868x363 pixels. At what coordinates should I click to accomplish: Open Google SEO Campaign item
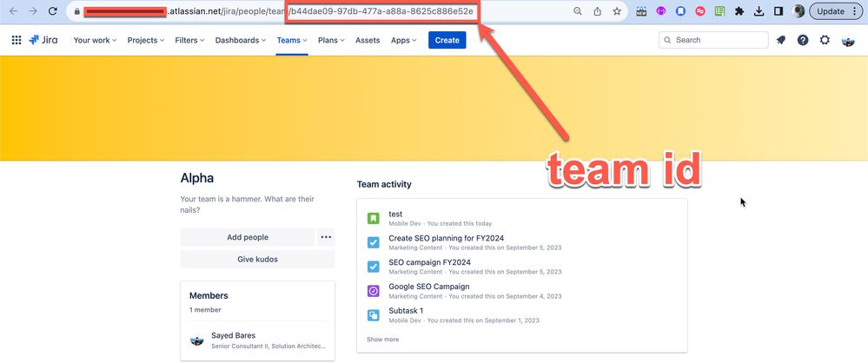tap(429, 287)
